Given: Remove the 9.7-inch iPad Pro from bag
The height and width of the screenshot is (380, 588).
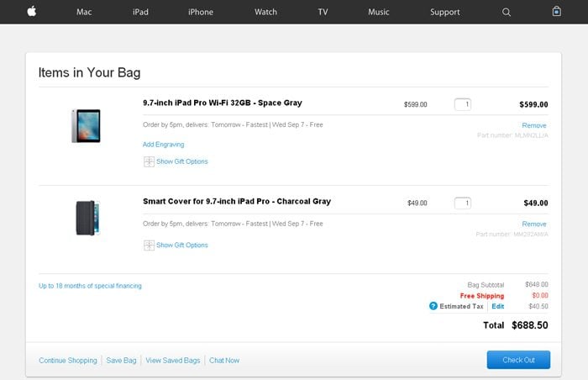Looking at the screenshot, I should click(x=534, y=125).
